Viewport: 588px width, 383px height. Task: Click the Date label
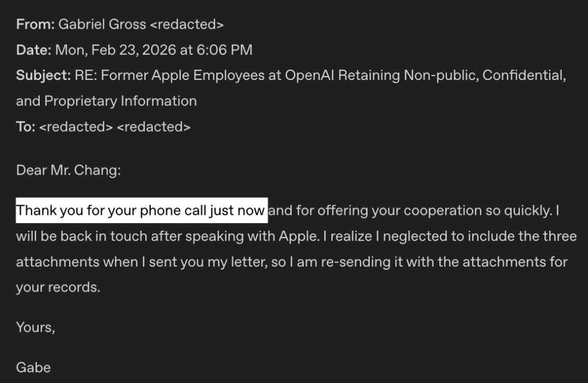click(x=34, y=50)
